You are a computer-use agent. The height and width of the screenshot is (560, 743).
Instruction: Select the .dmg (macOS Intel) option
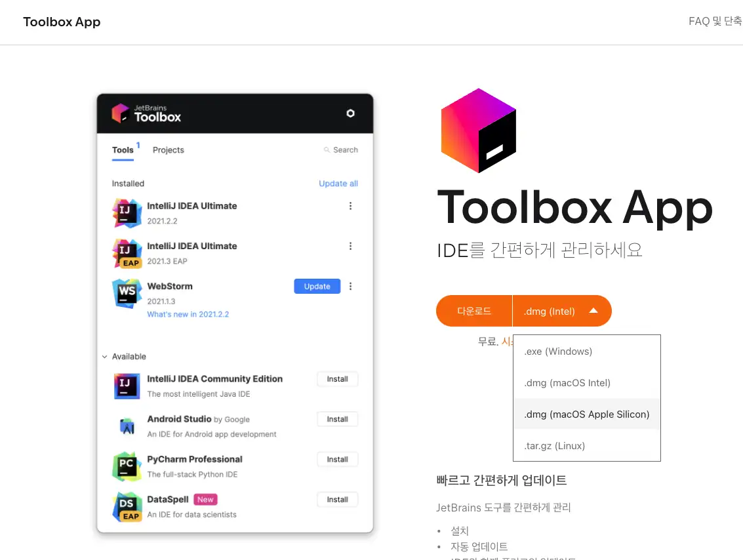pyautogui.click(x=587, y=383)
